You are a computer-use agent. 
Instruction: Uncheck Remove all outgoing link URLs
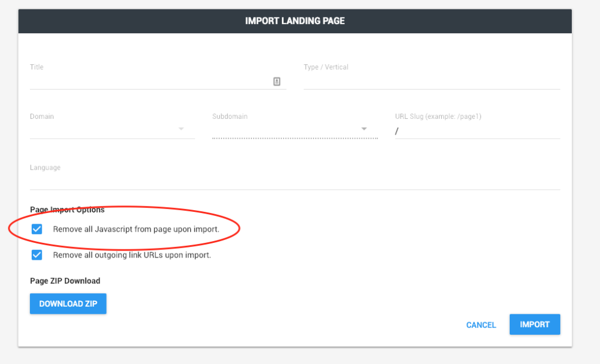tap(37, 255)
